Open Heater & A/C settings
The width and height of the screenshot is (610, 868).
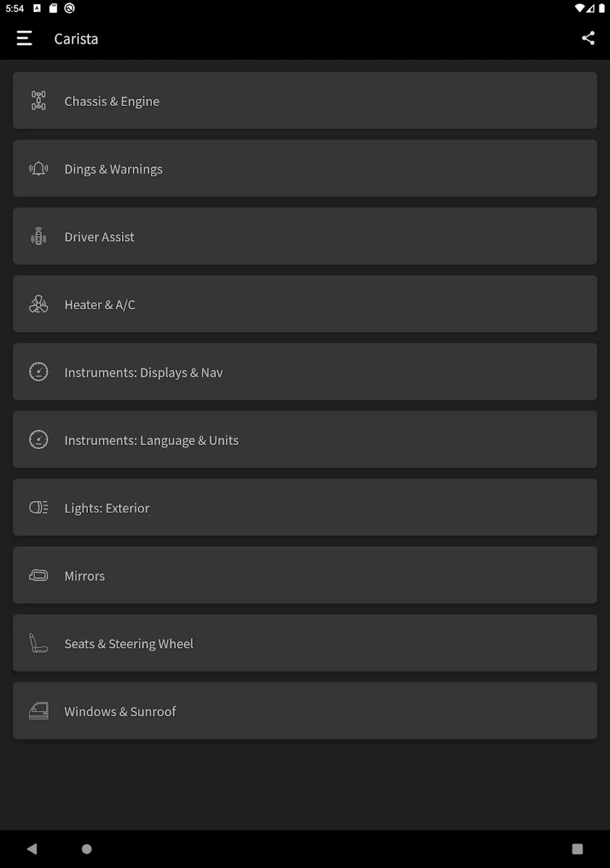(305, 304)
